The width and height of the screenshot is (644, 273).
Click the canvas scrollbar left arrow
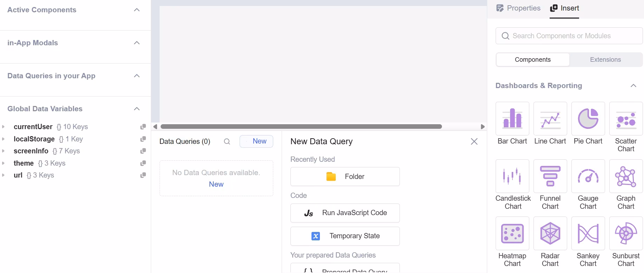point(155,127)
